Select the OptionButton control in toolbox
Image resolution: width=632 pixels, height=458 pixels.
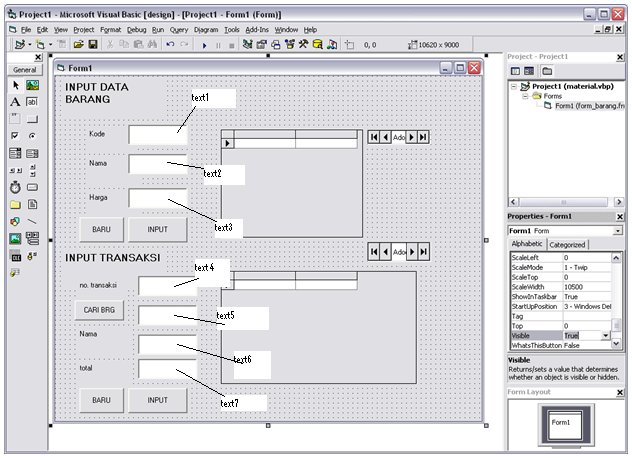click(32, 136)
